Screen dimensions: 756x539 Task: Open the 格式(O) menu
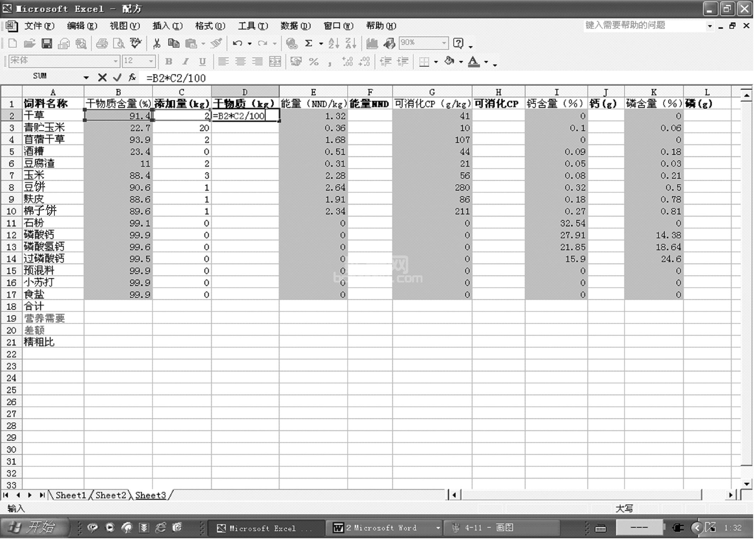(210, 26)
